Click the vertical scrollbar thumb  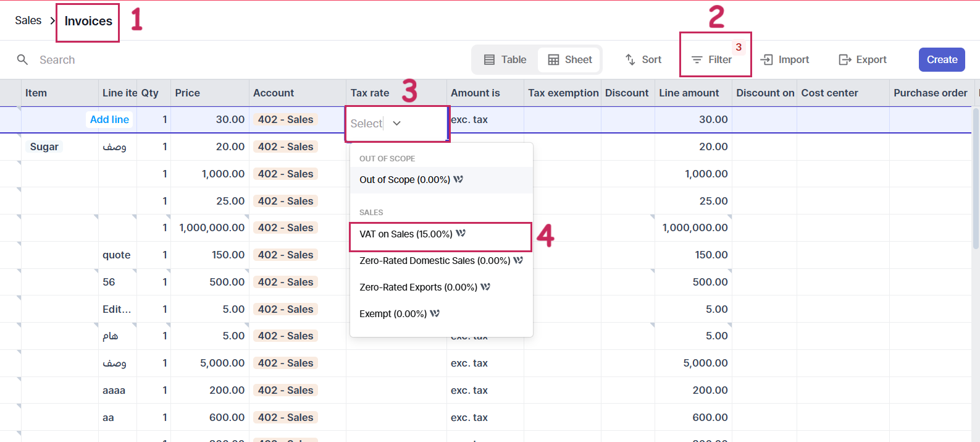(x=976, y=179)
